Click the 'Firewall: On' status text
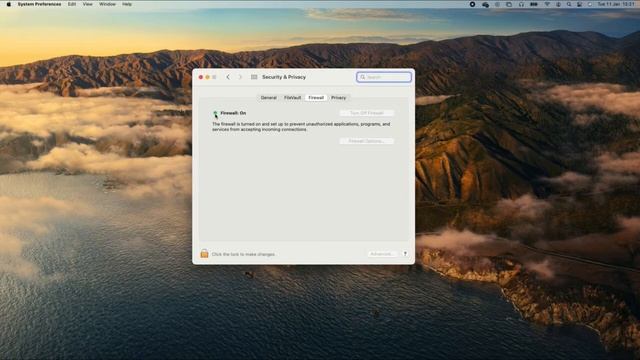Image resolution: width=640 pixels, height=360 pixels. (x=233, y=113)
